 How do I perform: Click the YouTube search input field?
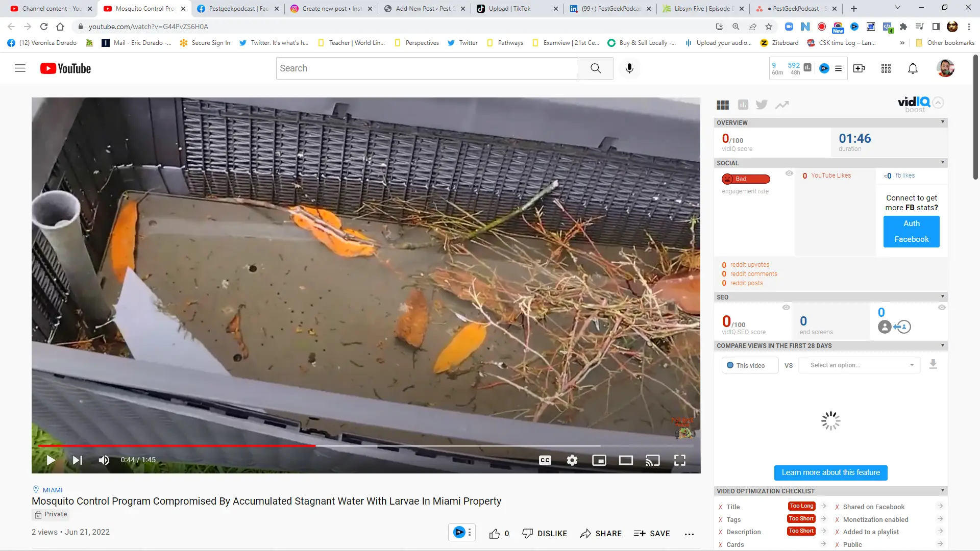coord(427,68)
